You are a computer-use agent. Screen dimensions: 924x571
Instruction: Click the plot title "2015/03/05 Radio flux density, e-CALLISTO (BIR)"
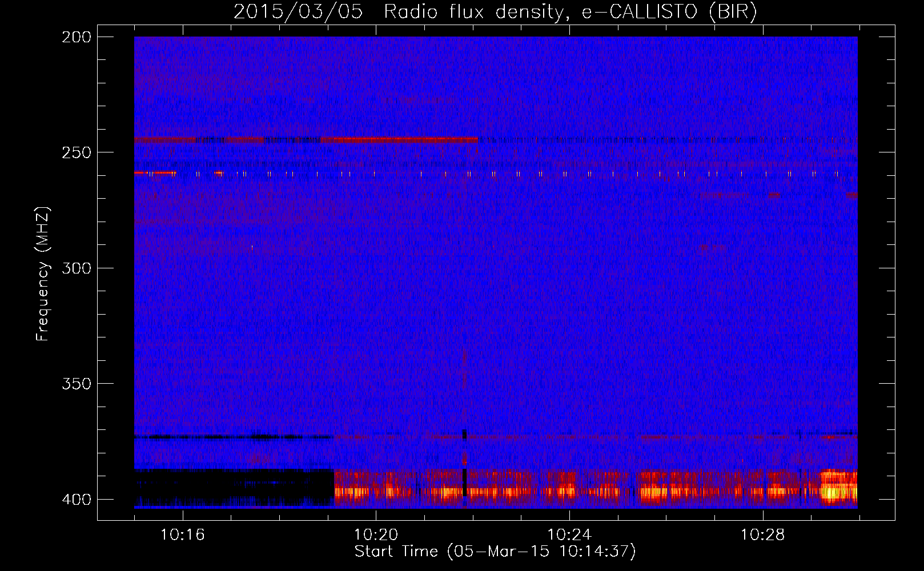(495, 11)
